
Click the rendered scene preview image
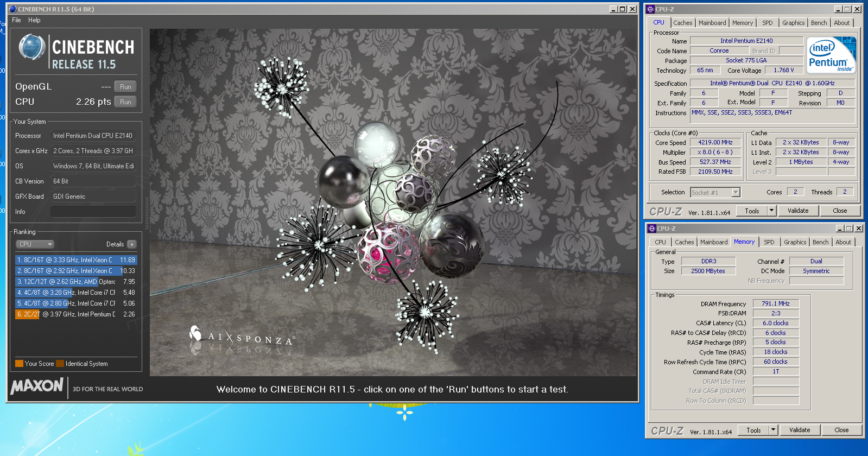click(393, 202)
